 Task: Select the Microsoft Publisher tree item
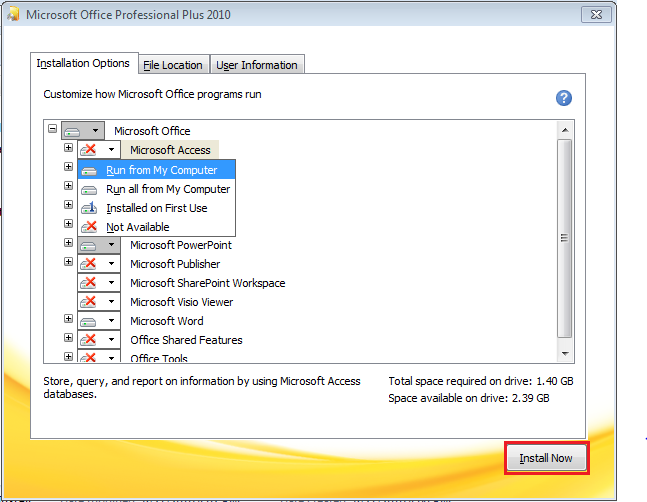point(175,264)
